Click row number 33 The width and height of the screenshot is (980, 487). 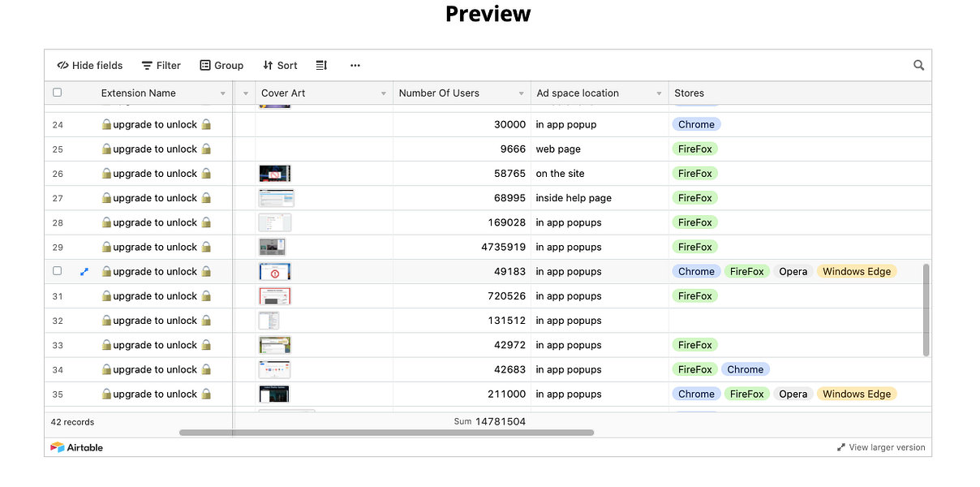(x=58, y=345)
